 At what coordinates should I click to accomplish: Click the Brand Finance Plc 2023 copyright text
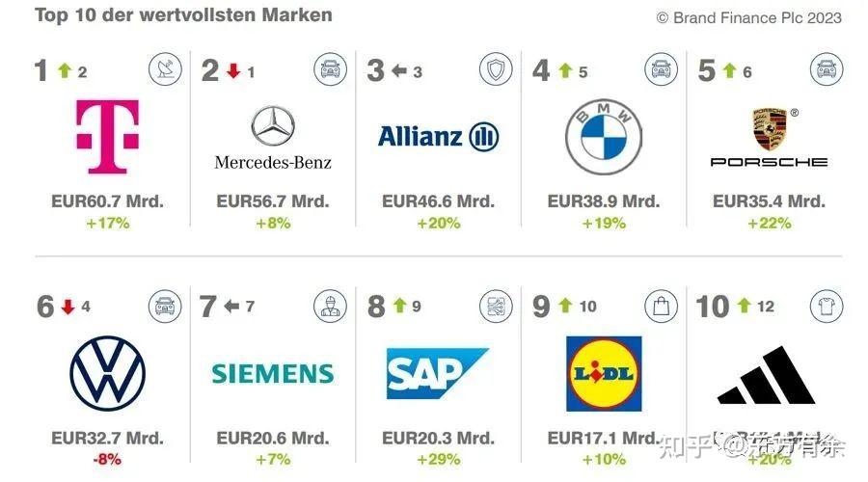748,17
